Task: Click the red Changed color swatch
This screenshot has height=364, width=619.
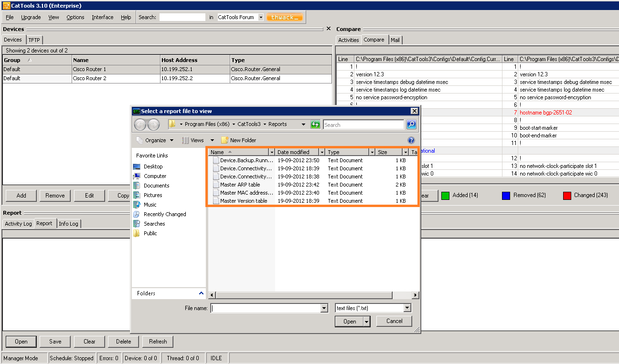Action: [567, 196]
